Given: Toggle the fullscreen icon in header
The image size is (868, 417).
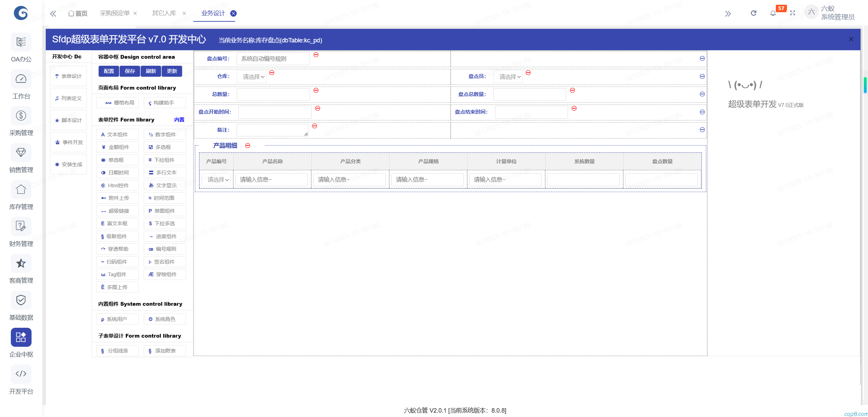Looking at the screenshot, I should click(792, 13).
